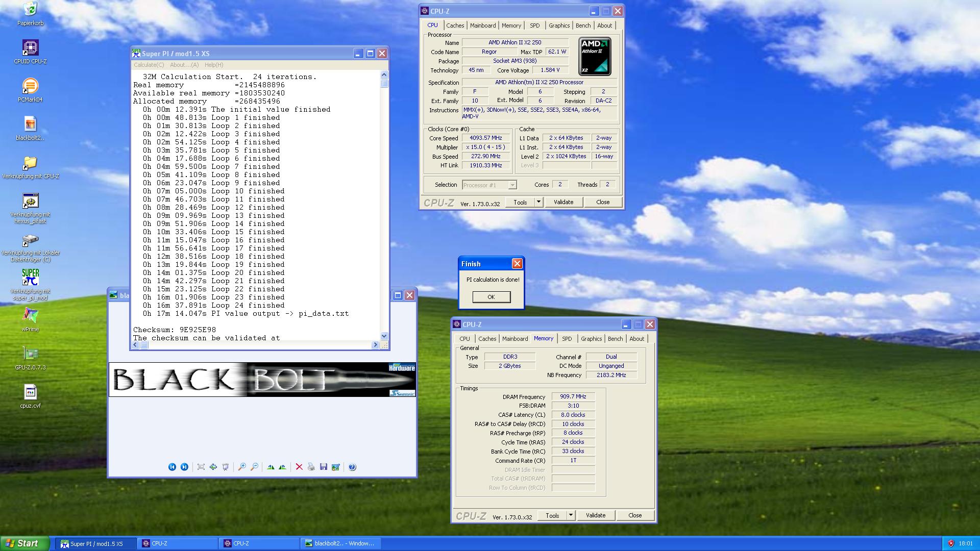Save image copy with floppy disk icon
The height and width of the screenshot is (551, 980).
[x=324, y=467]
